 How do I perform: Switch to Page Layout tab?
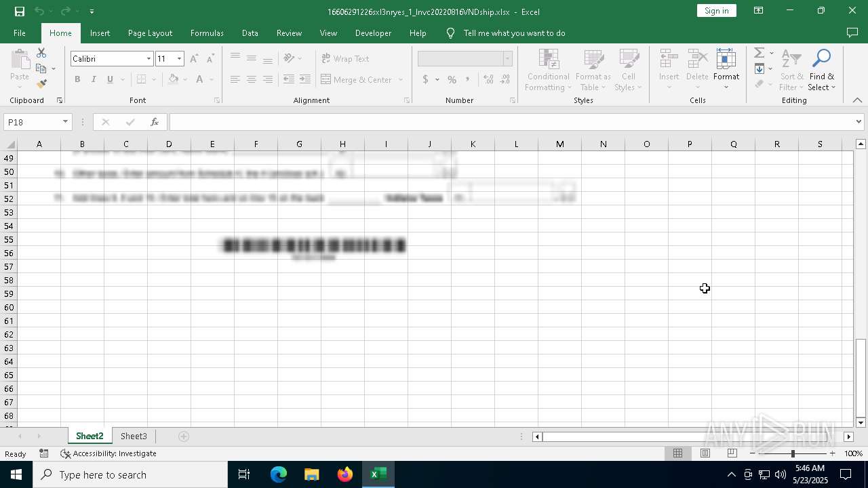click(150, 33)
